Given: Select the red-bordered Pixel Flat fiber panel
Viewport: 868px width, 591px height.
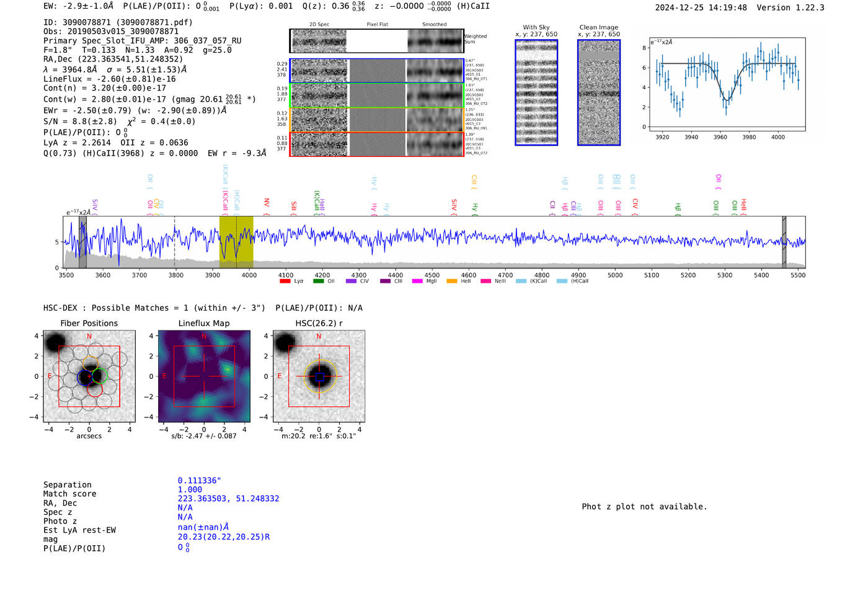Looking at the screenshot, I should pos(377,144).
